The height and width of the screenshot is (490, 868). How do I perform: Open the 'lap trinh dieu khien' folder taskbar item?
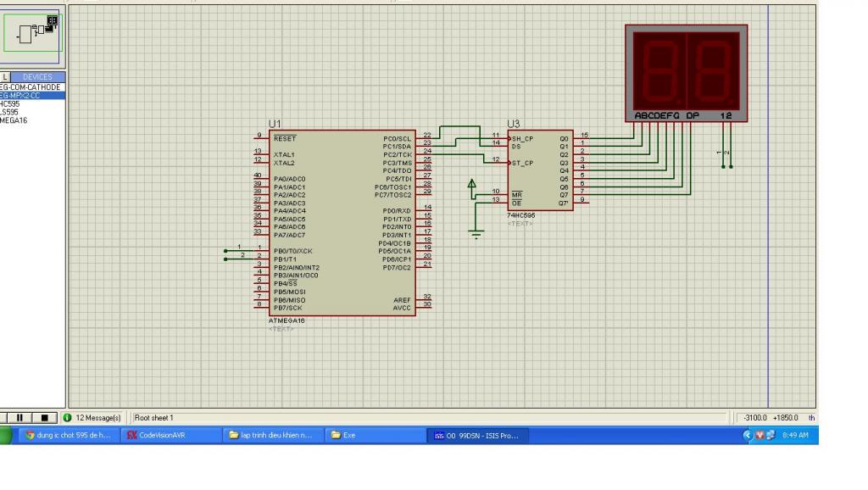(x=271, y=436)
